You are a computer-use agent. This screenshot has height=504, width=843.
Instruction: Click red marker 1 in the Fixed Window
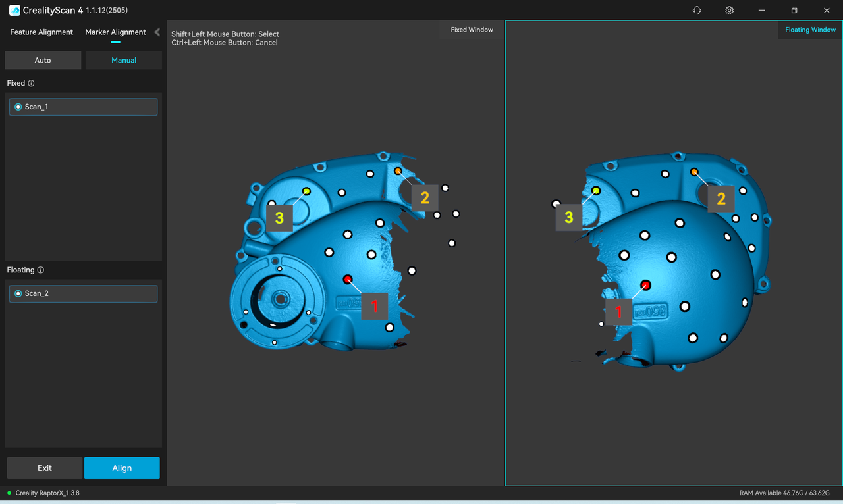point(348,280)
